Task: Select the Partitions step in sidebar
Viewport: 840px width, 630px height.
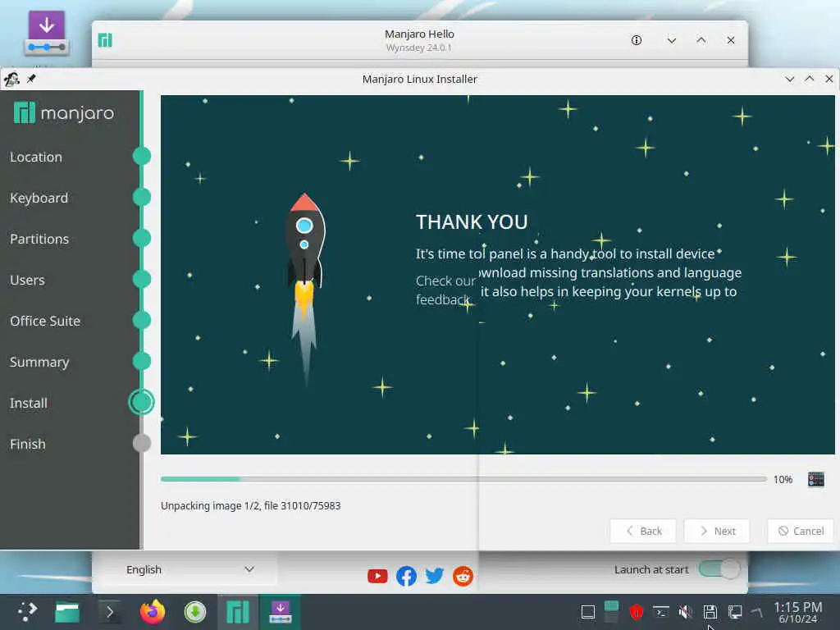Action: pos(39,239)
